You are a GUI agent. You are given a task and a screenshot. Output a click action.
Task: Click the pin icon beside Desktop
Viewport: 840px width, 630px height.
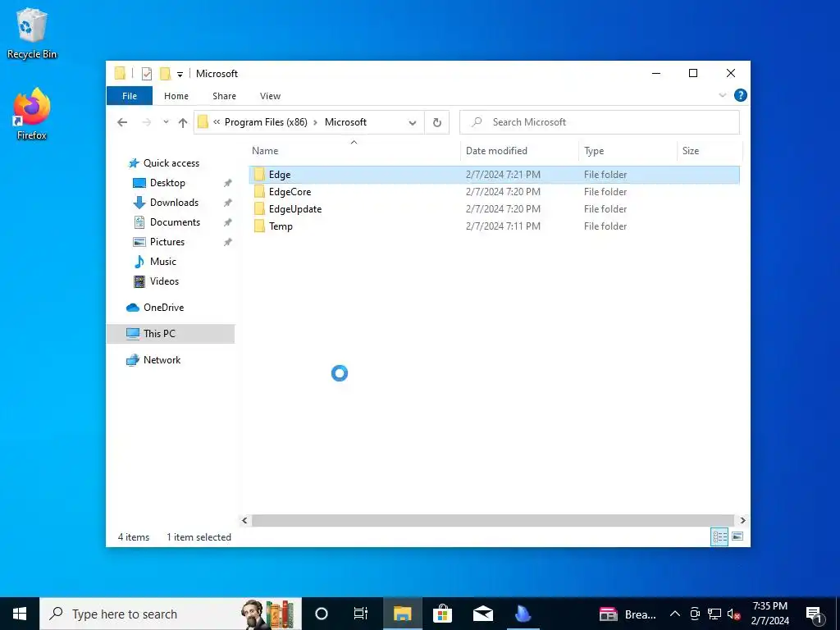(x=228, y=183)
